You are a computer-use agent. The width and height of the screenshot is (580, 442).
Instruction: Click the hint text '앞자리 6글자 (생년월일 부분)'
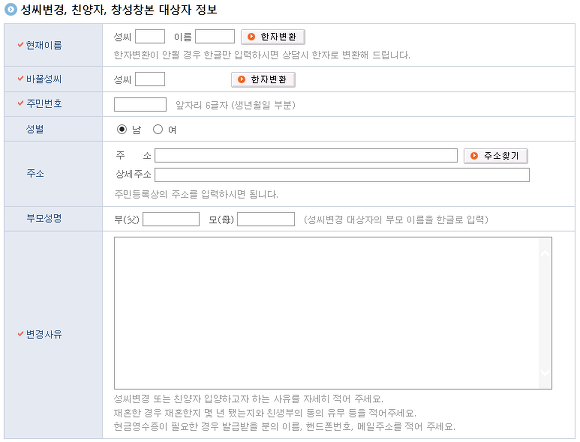(x=235, y=105)
